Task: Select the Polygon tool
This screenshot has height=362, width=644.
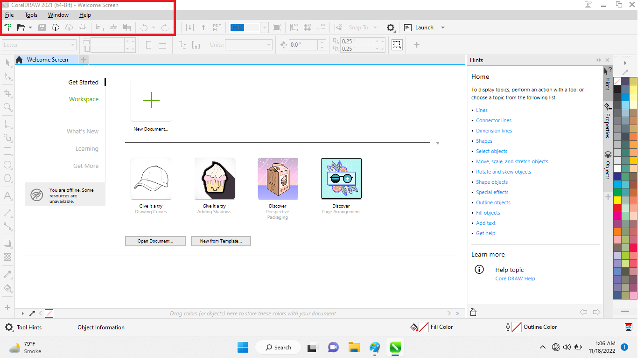Action: [x=7, y=179]
